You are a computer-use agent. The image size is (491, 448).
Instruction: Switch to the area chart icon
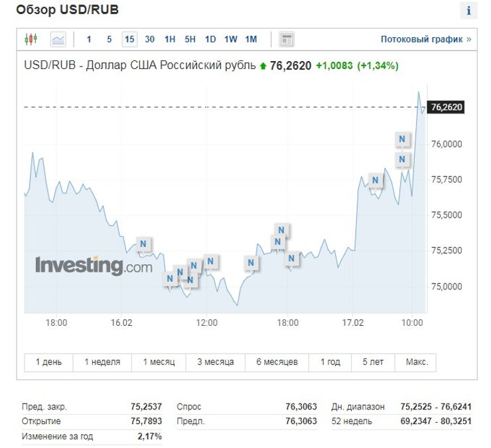(58, 39)
